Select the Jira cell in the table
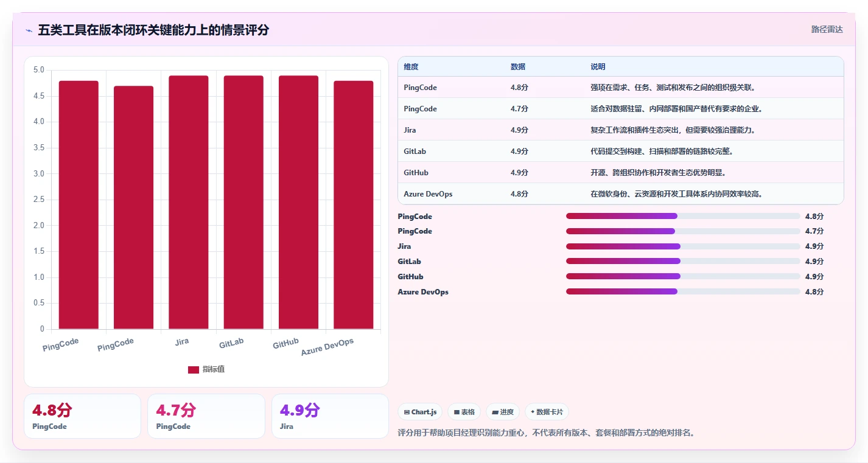Image resolution: width=868 pixels, height=463 pixels. [410, 130]
